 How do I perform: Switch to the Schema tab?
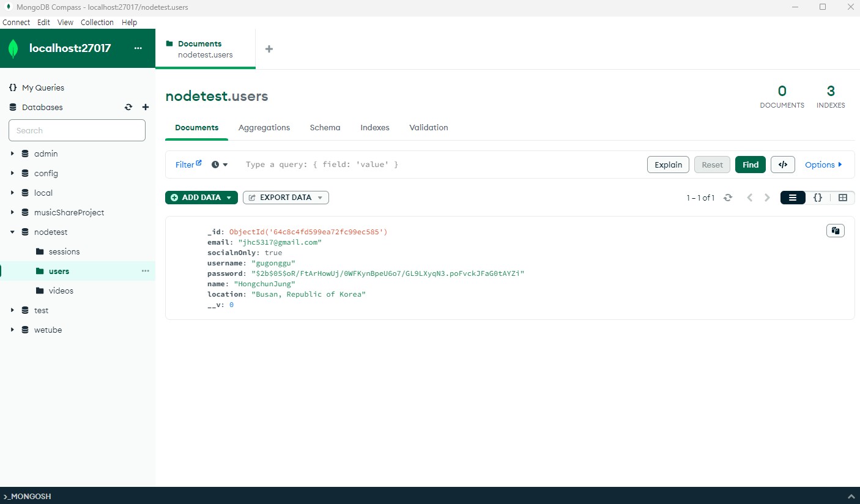(325, 127)
